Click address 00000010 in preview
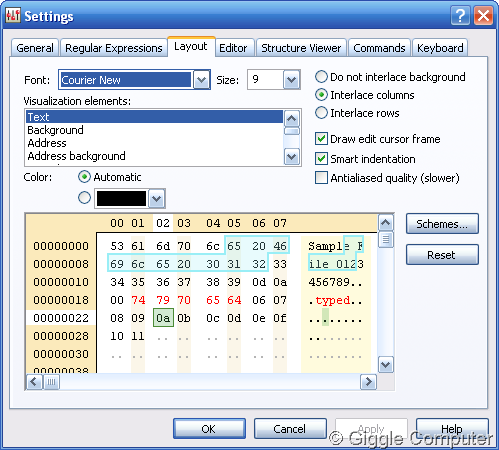The width and height of the screenshot is (499, 450). [x=61, y=282]
